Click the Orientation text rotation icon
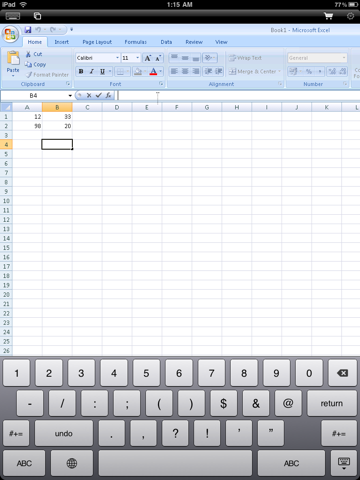The height and width of the screenshot is (480, 360). coord(210,58)
